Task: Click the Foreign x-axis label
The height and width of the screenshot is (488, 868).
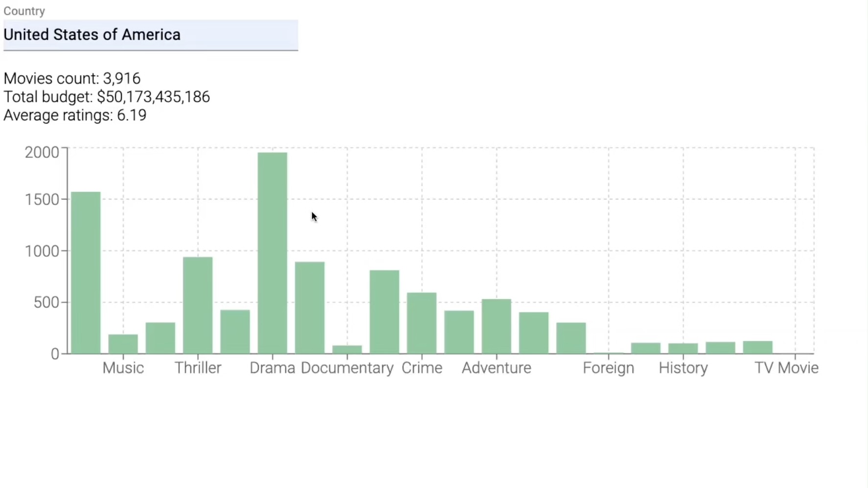Action: pos(608,368)
